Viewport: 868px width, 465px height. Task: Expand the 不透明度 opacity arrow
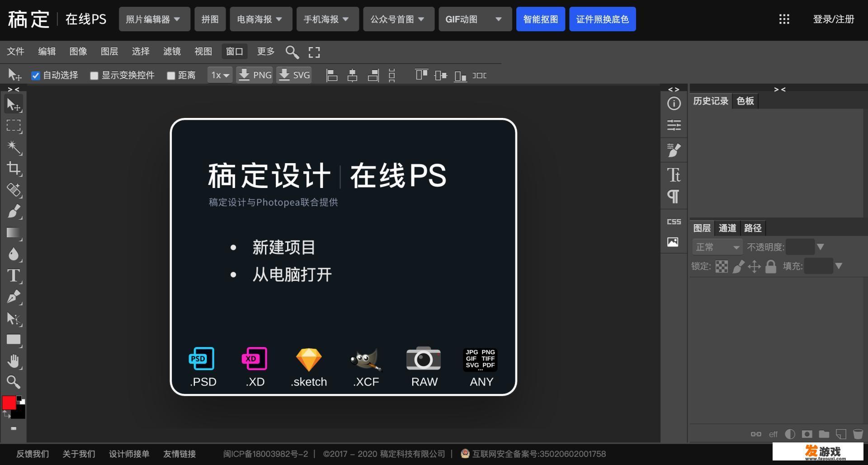[x=821, y=247]
